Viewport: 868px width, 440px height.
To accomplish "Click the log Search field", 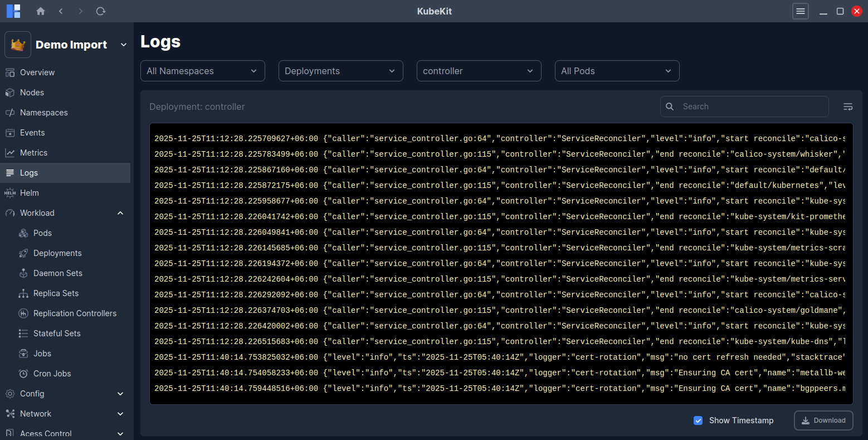I will tap(752, 107).
